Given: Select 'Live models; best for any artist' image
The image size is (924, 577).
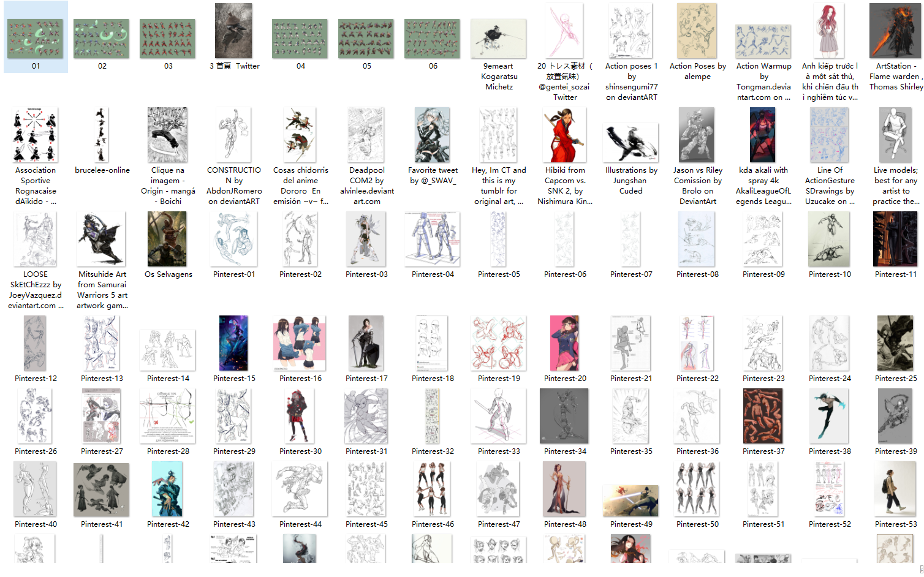Looking at the screenshot, I should click(x=896, y=135).
